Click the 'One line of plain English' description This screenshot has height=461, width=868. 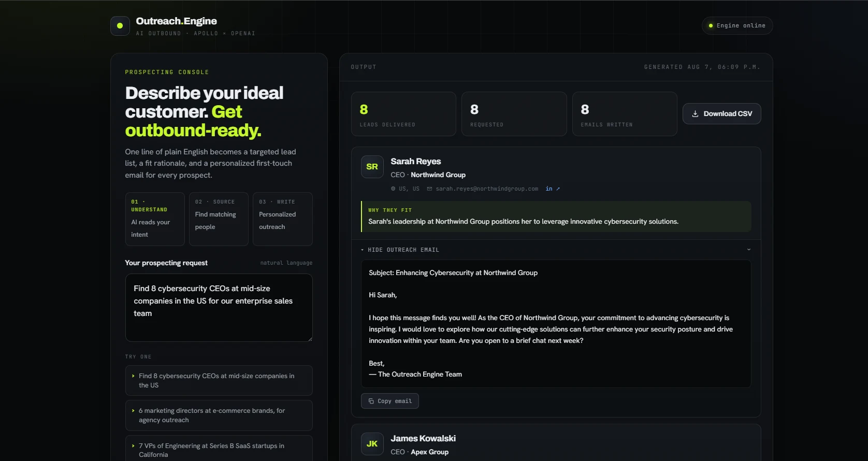pos(211,164)
